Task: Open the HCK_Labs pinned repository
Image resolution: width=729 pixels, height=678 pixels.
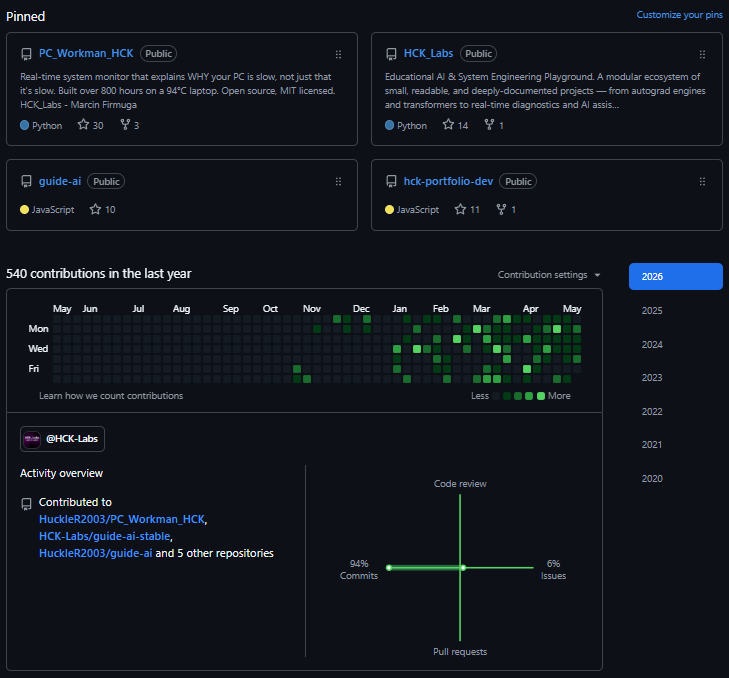Action: coord(428,53)
